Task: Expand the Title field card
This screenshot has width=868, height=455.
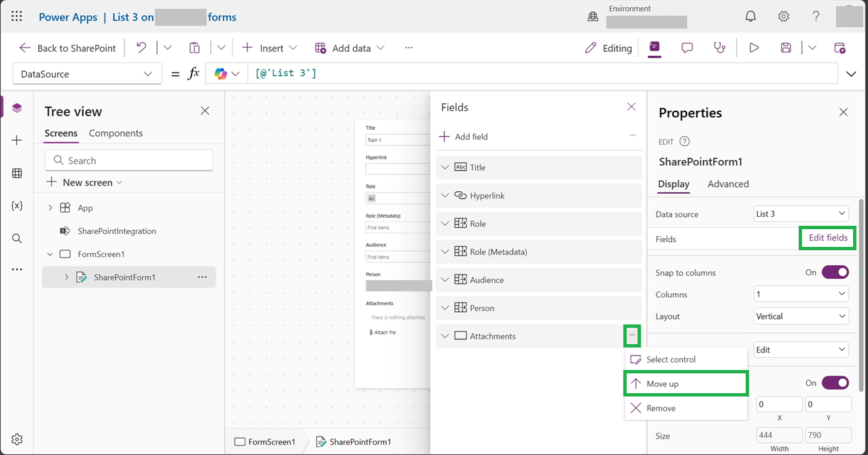Action: pos(445,167)
